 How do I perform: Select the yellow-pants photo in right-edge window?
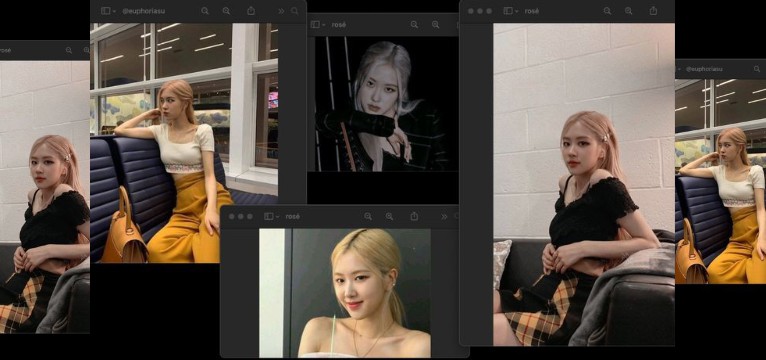click(721, 181)
